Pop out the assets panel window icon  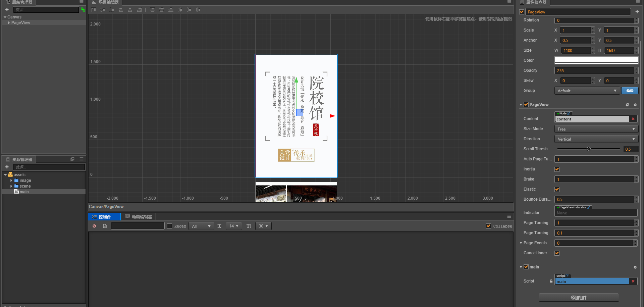pos(72,159)
